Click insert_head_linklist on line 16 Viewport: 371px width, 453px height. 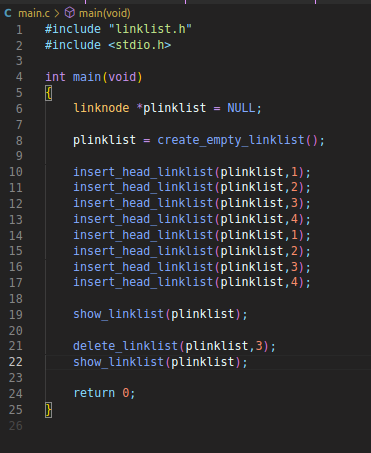(143, 267)
